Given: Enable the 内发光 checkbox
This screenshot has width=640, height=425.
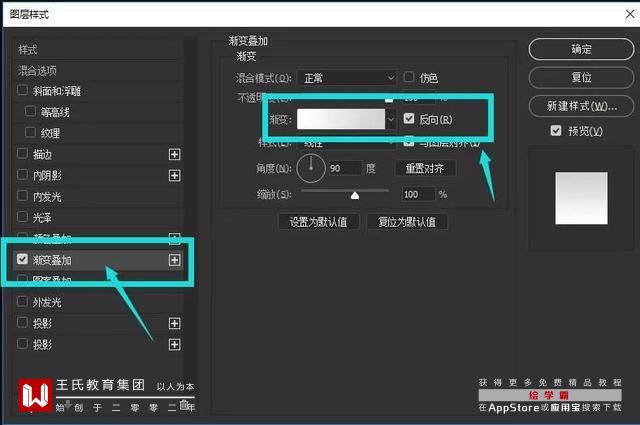Looking at the screenshot, I should click(x=22, y=196).
